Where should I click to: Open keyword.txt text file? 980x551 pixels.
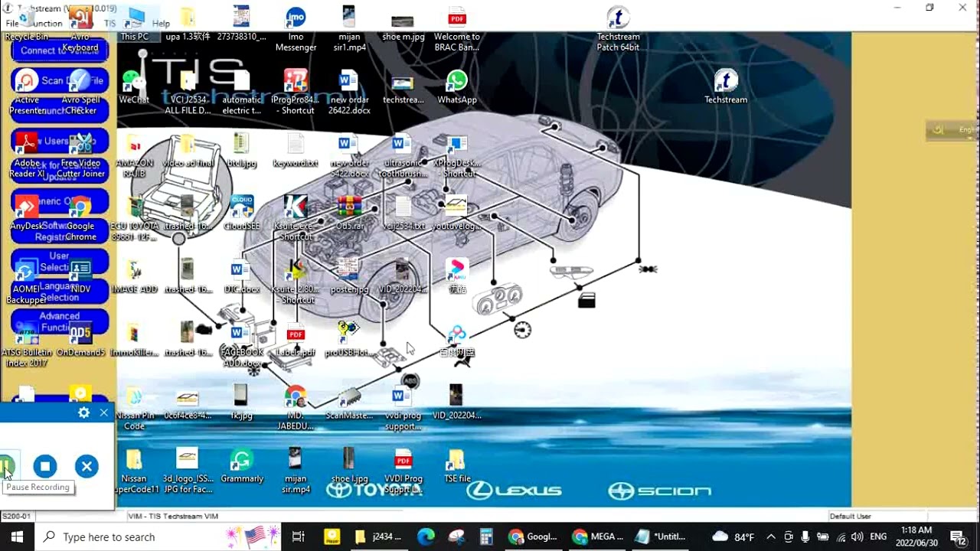click(296, 150)
